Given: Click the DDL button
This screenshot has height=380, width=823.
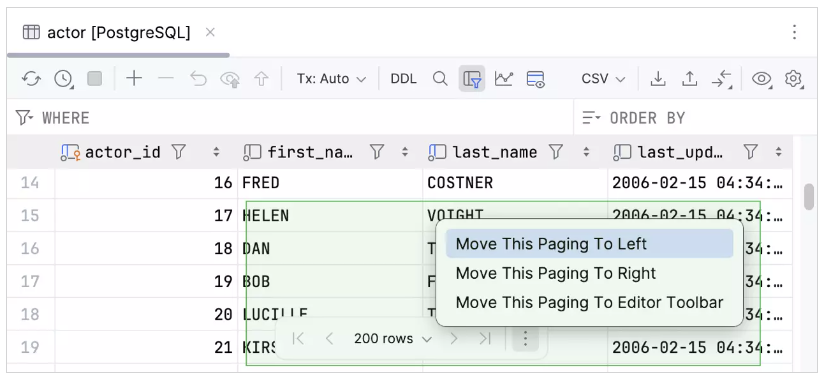Looking at the screenshot, I should click(x=404, y=79).
